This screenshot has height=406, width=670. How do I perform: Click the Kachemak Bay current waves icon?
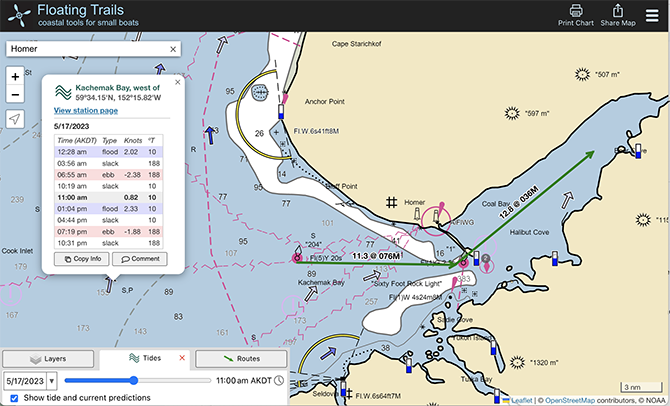tap(63, 92)
